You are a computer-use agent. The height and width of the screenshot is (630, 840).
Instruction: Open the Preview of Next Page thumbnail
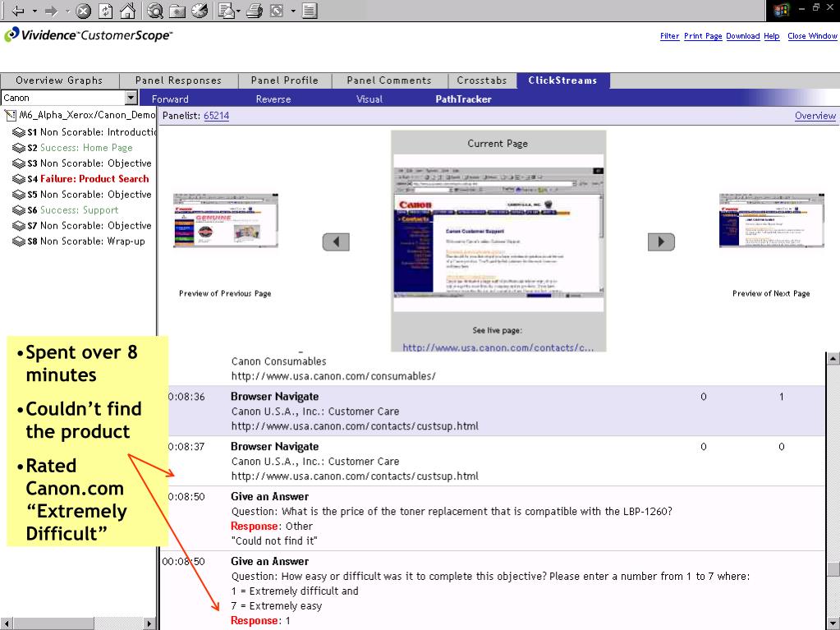tap(771, 221)
